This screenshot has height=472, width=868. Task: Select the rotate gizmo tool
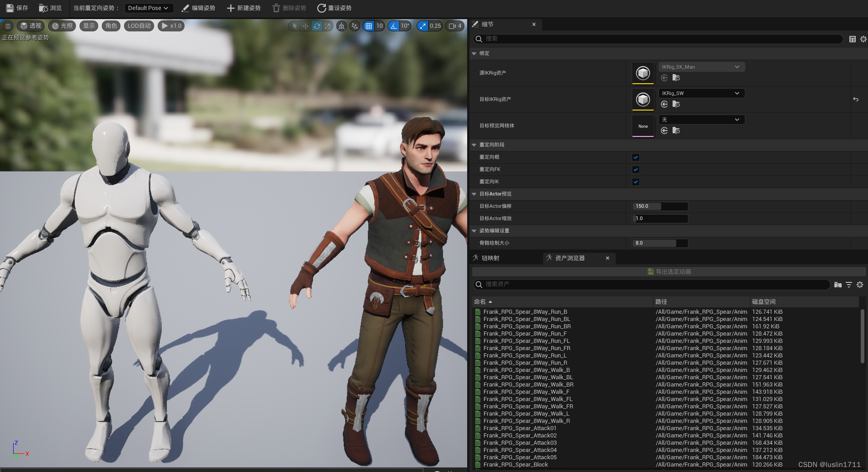click(x=317, y=26)
